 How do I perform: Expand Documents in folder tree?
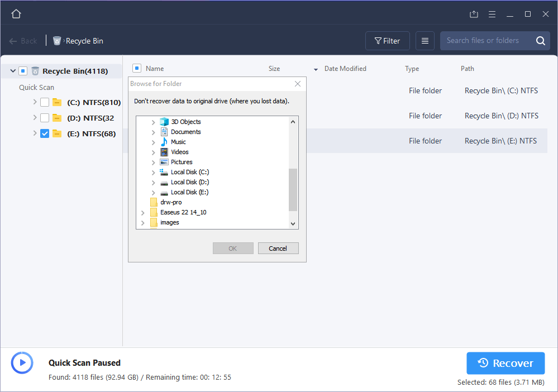pos(154,132)
